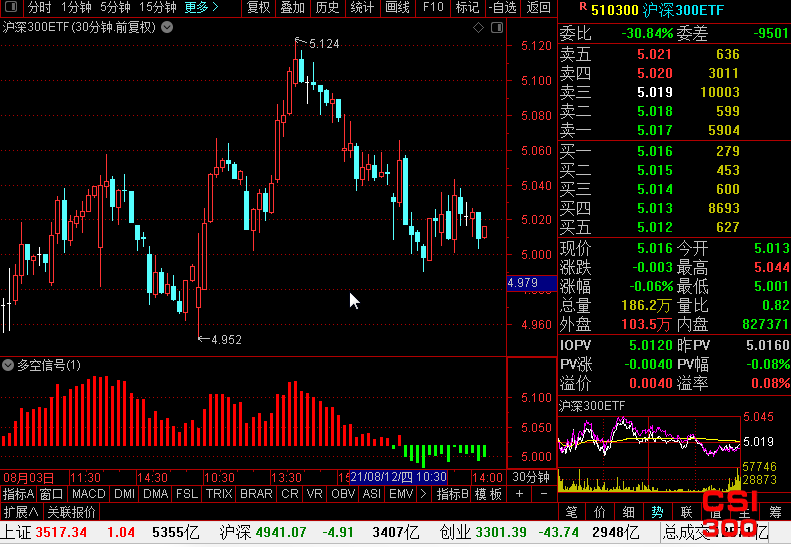This screenshot has width=791, height=547.
Task: Click the highlighted 21/08/12/四 10:30 time label
Action: [x=398, y=477]
